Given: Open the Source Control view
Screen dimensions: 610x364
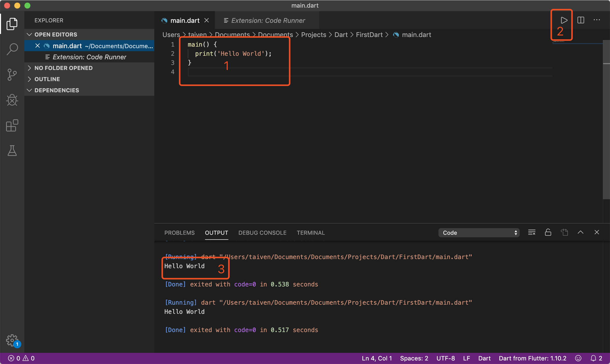Looking at the screenshot, I should pyautogui.click(x=12, y=75).
